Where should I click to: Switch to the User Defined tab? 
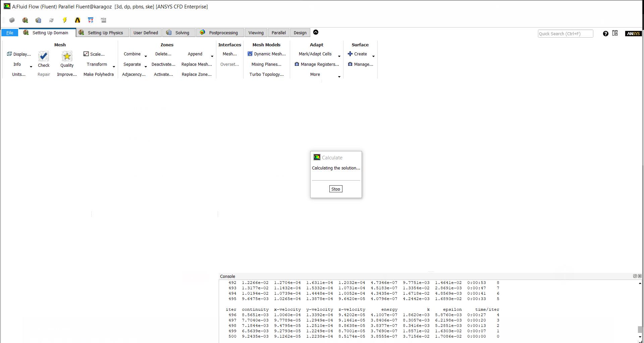pyautogui.click(x=146, y=33)
